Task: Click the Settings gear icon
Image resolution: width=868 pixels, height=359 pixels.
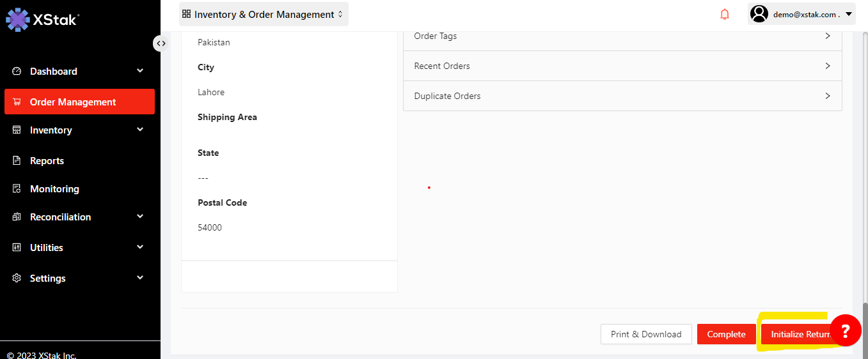Action: click(x=17, y=279)
